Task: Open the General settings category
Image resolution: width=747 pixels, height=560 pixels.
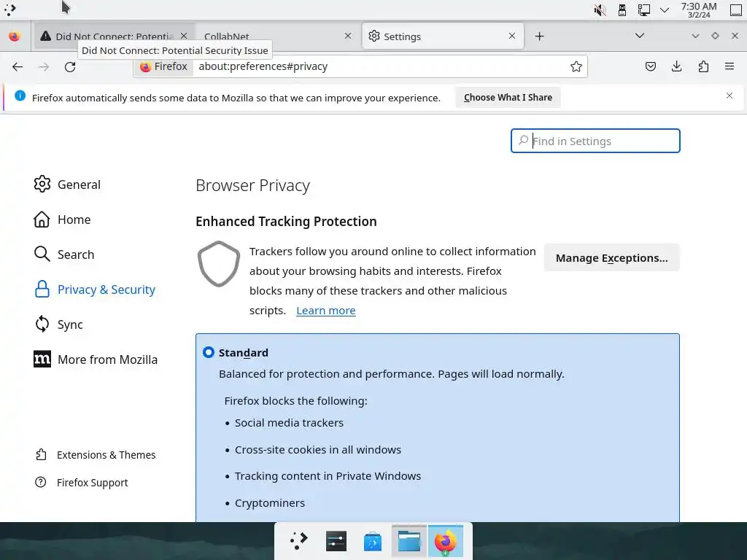Action: [67, 184]
